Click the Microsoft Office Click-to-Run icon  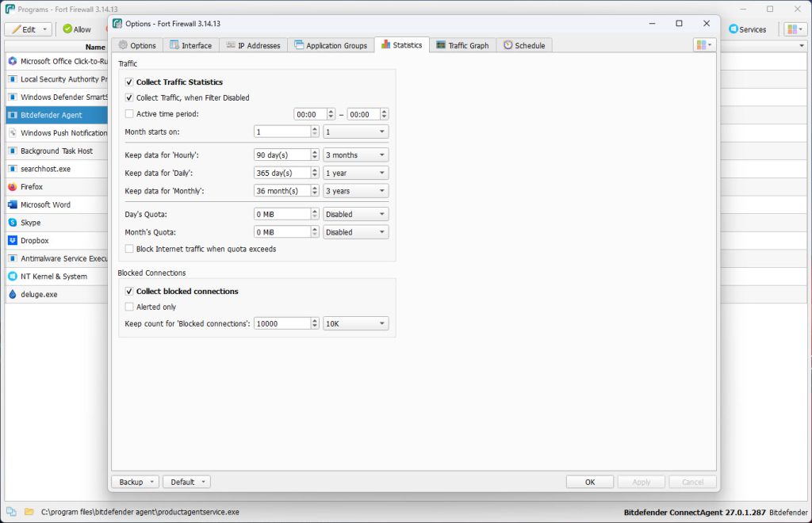[x=13, y=61]
